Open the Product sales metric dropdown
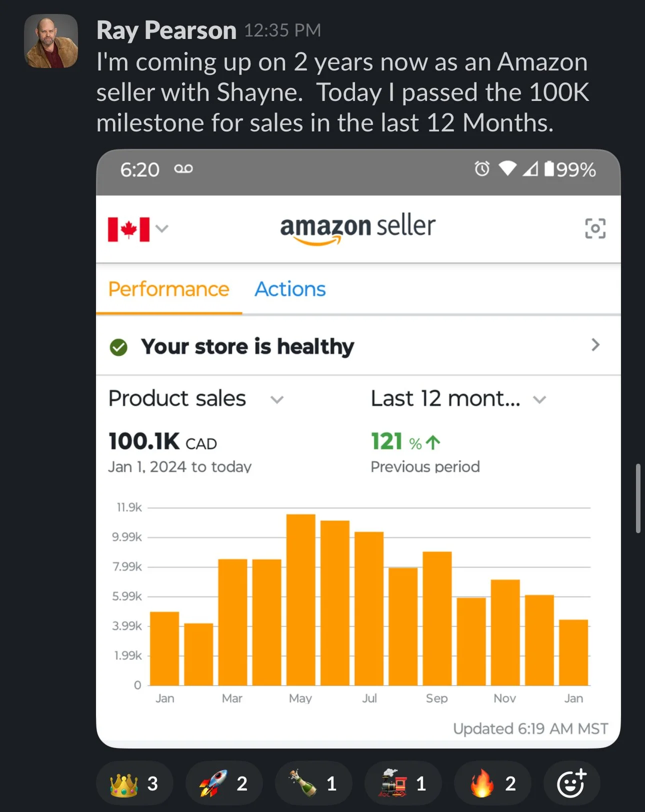 (x=276, y=399)
